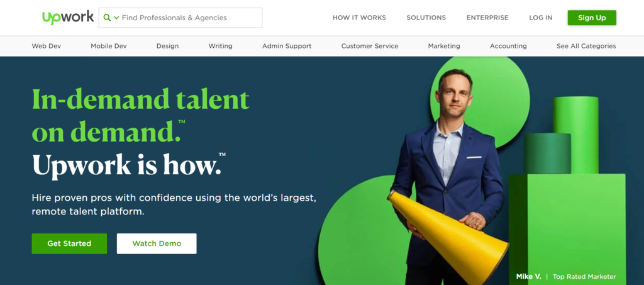
Task: Click the Get Started button
Action: pyautogui.click(x=69, y=243)
